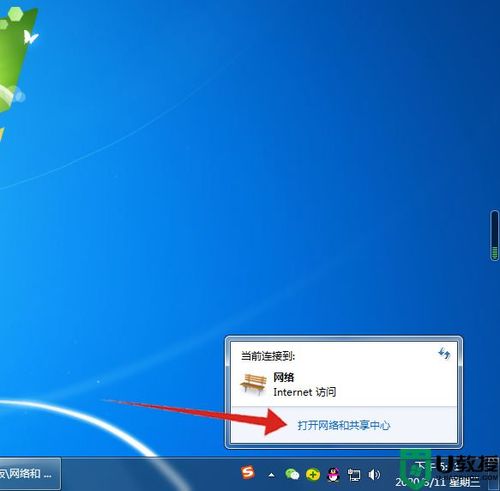500x491 pixels.
Task: Expand hidden tray icons arrow
Action: (x=272, y=475)
